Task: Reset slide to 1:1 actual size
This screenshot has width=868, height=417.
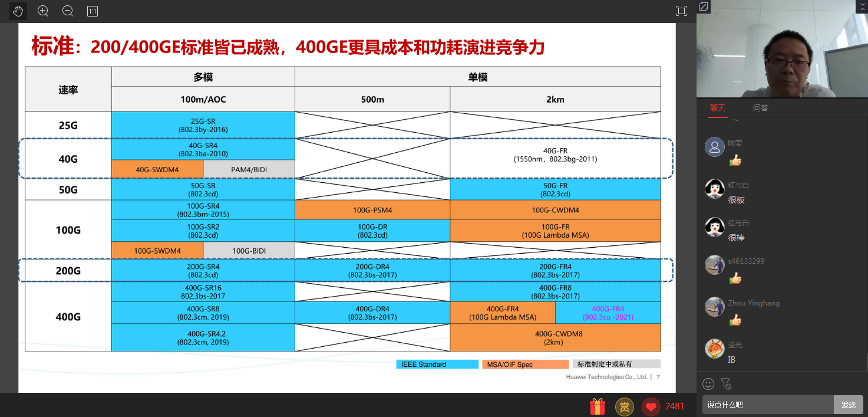Action: click(93, 11)
